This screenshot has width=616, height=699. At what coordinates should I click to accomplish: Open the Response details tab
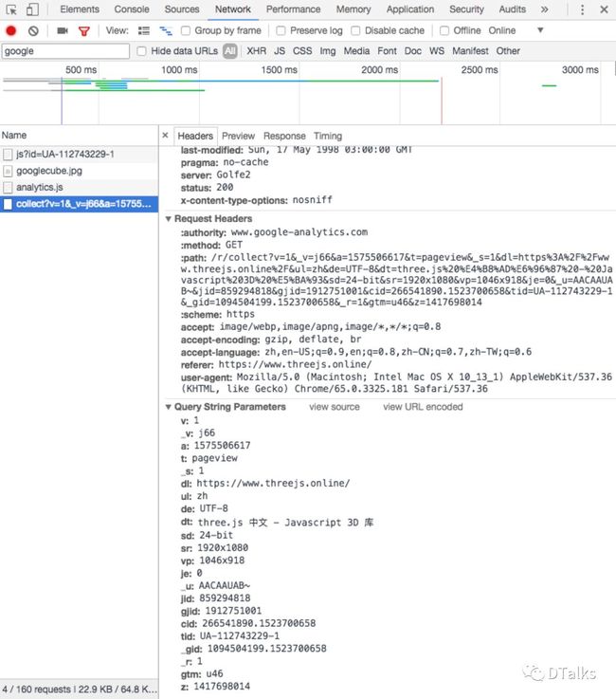click(x=284, y=136)
